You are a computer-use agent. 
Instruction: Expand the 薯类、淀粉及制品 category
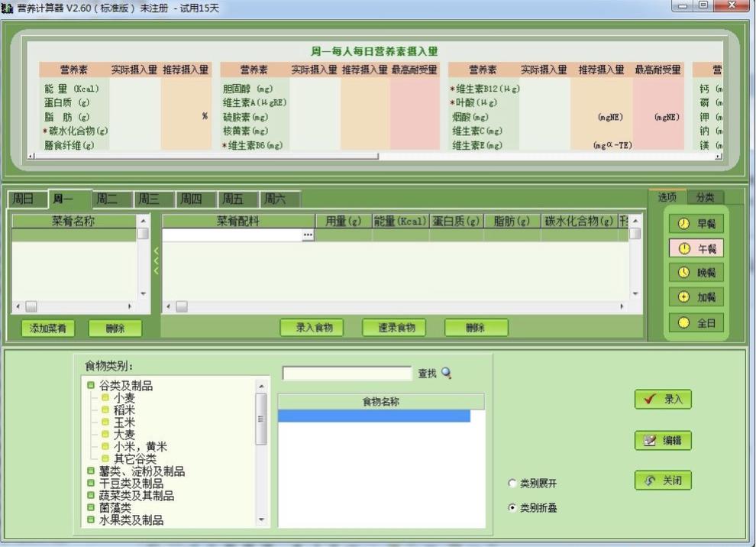[91, 471]
